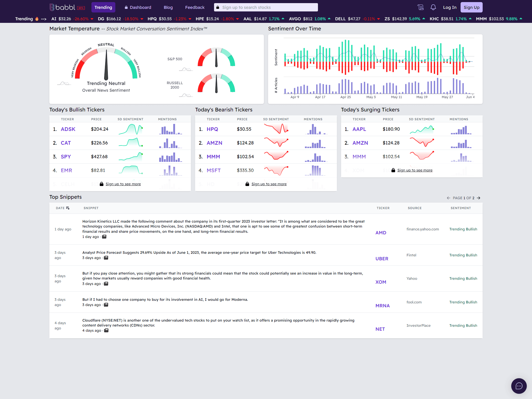The image size is (532, 399).
Task: Open SPY bullish ticker
Action: click(x=66, y=157)
